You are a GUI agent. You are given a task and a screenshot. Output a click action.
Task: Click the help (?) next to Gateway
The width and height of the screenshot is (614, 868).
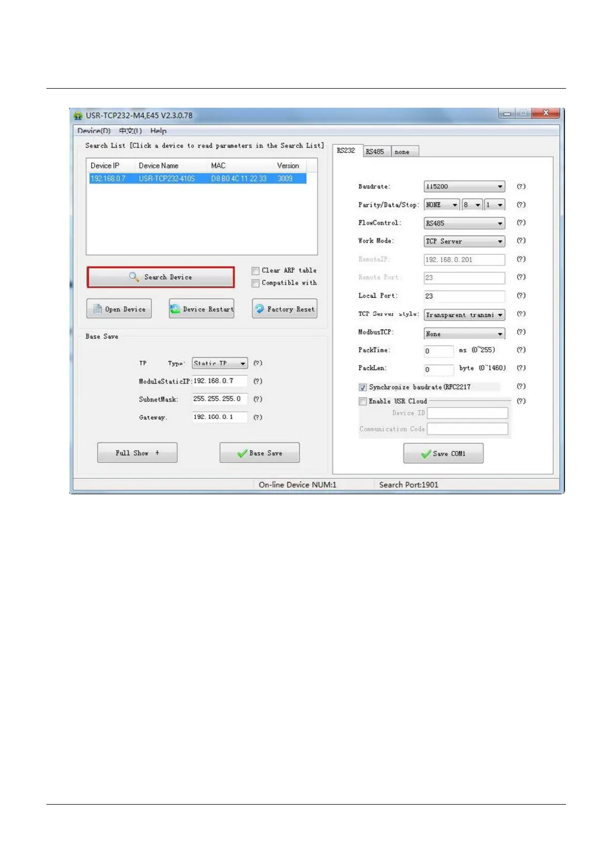(258, 417)
